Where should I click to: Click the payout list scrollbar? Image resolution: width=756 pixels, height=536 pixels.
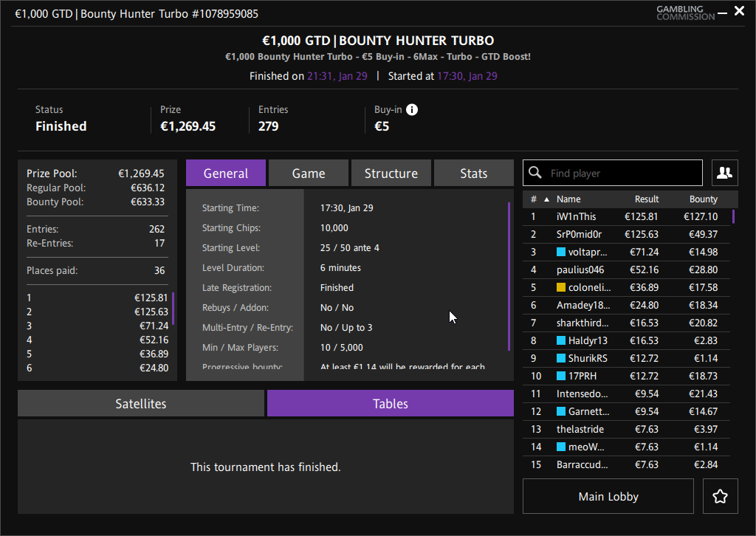pyautogui.click(x=173, y=309)
